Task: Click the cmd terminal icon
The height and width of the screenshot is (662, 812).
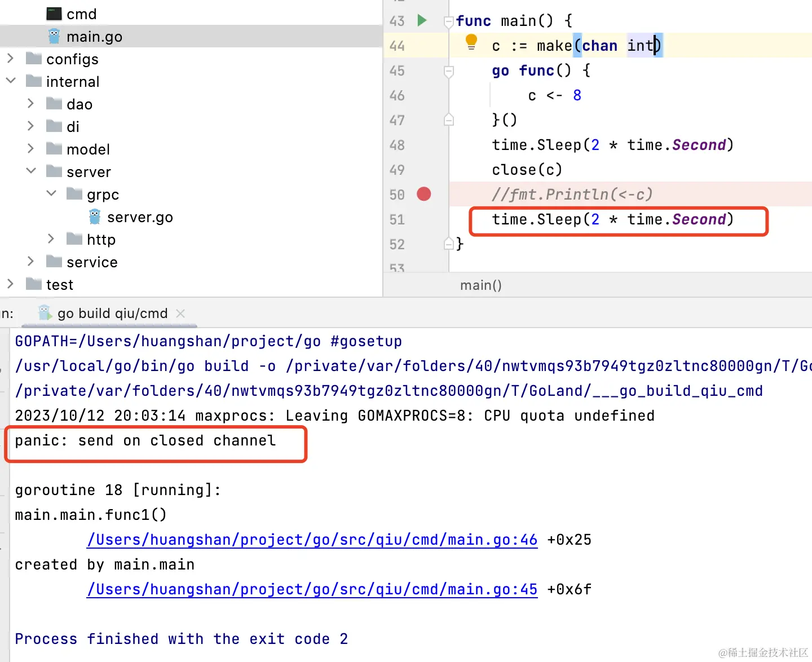Action: pyautogui.click(x=54, y=14)
